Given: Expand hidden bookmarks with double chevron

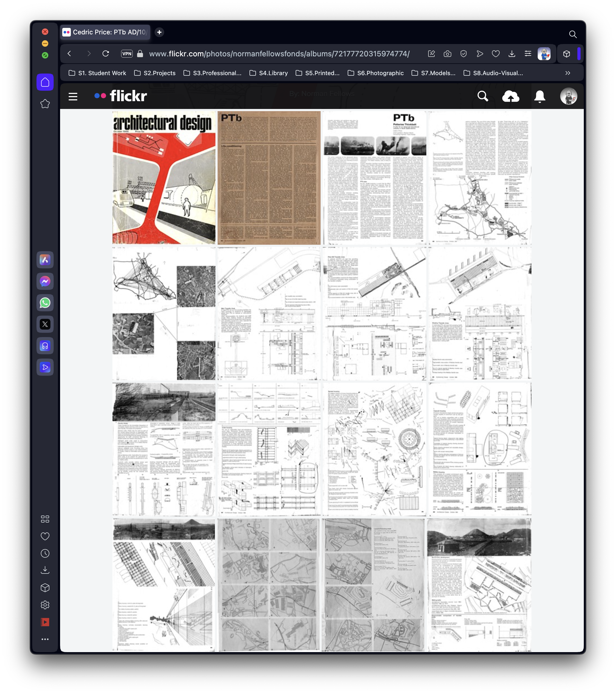Looking at the screenshot, I should (567, 73).
